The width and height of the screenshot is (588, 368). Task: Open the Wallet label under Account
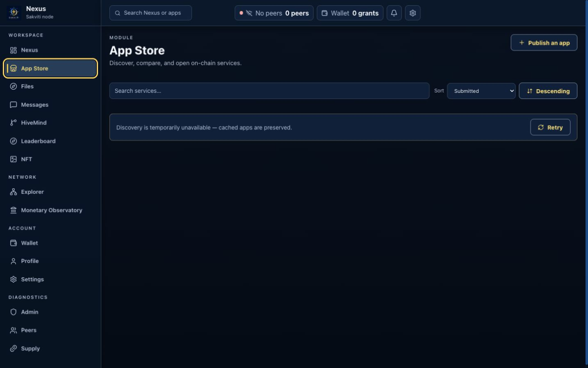(x=29, y=243)
